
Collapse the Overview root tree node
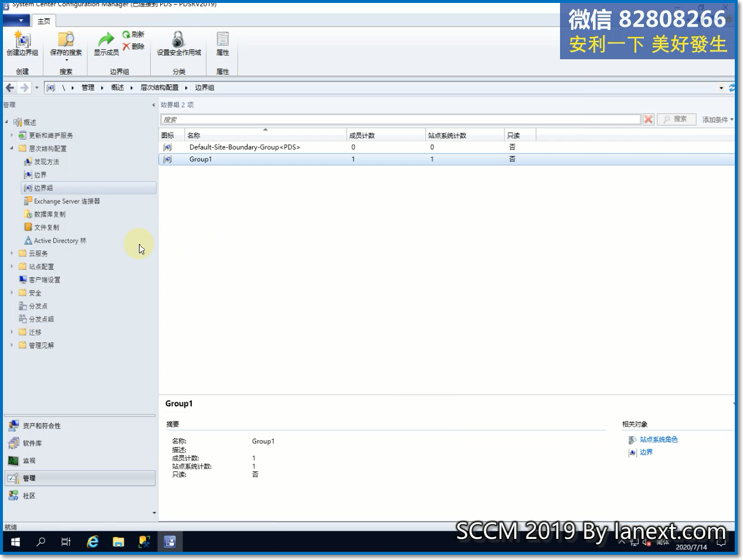pos(7,122)
